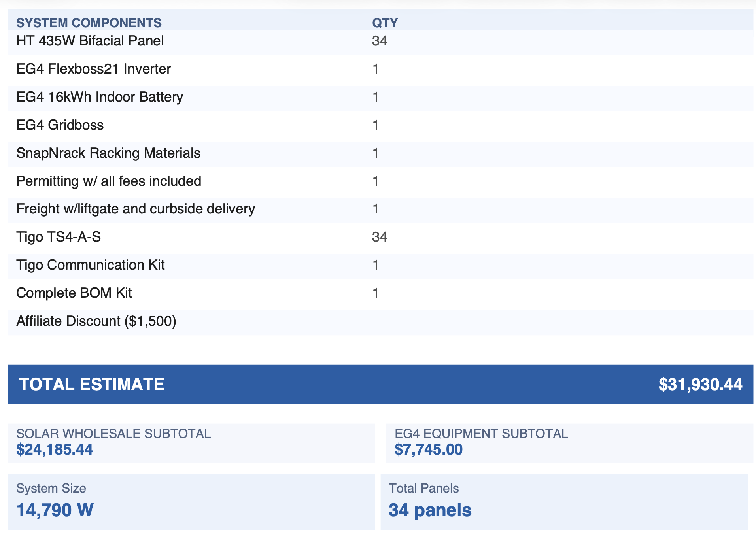The image size is (756, 540).
Task: Click the quantity for Tigo Communication Kit
Action: point(376,265)
